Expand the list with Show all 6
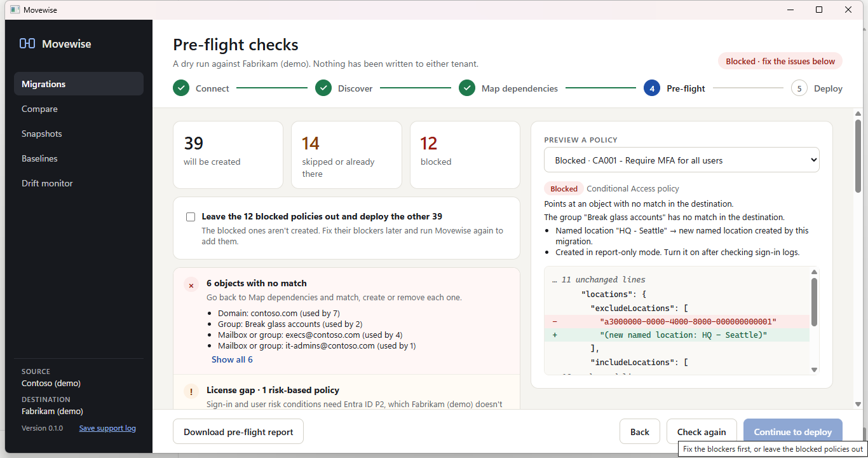Image resolution: width=868 pixels, height=458 pixels. click(x=232, y=359)
